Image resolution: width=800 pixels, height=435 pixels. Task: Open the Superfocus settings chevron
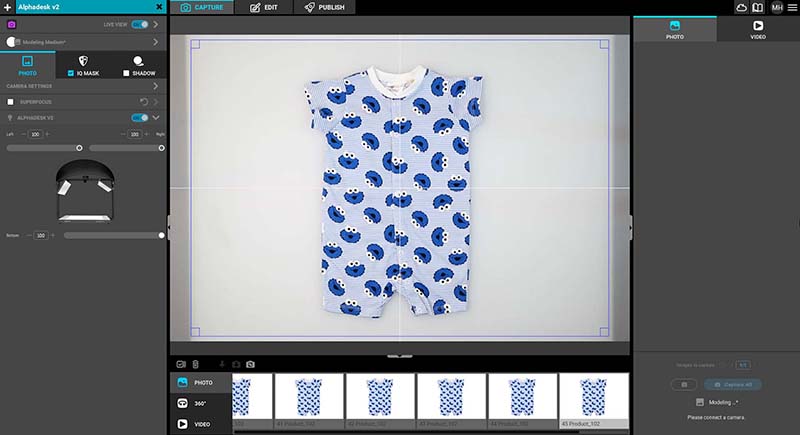tap(156, 102)
